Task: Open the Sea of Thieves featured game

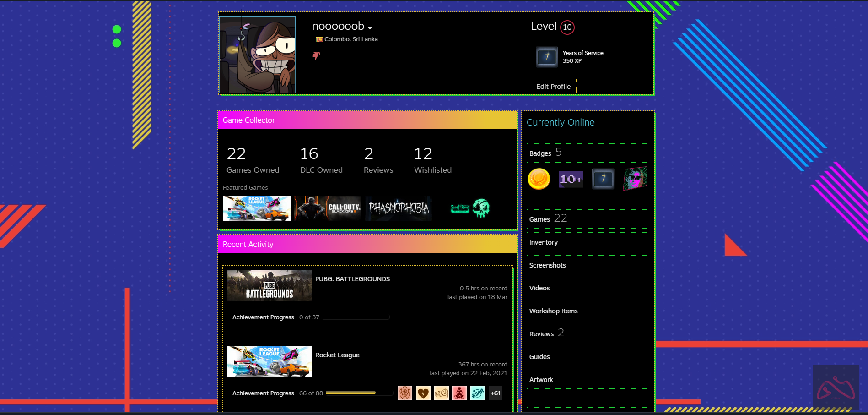Action: (x=470, y=208)
